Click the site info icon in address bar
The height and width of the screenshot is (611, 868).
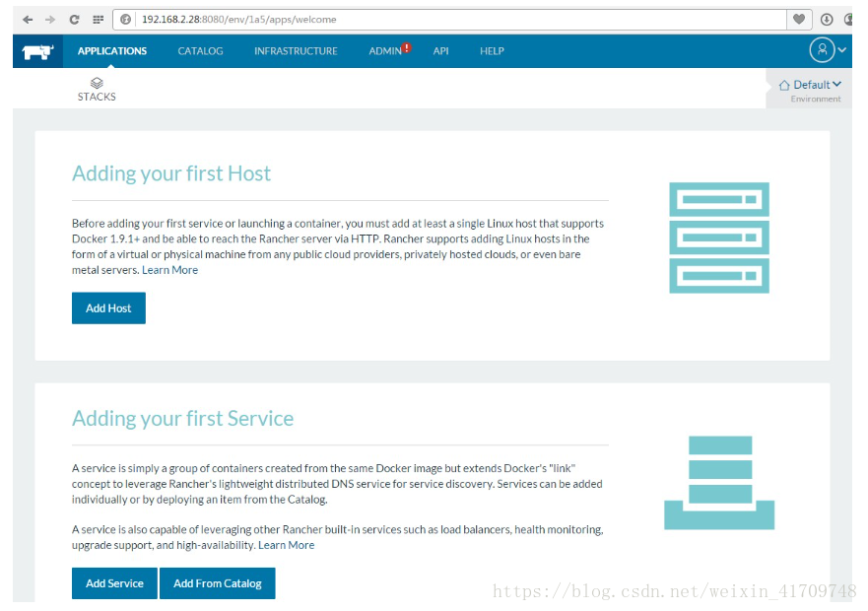coord(126,20)
